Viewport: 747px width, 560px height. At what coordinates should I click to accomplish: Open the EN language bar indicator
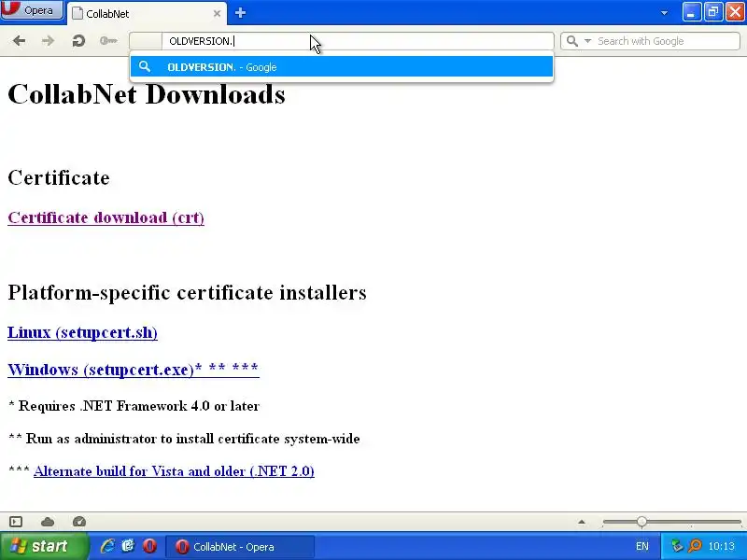pos(641,546)
